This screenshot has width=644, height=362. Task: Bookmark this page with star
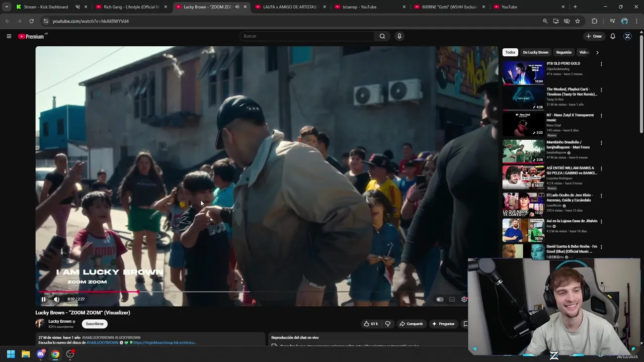tap(578, 21)
